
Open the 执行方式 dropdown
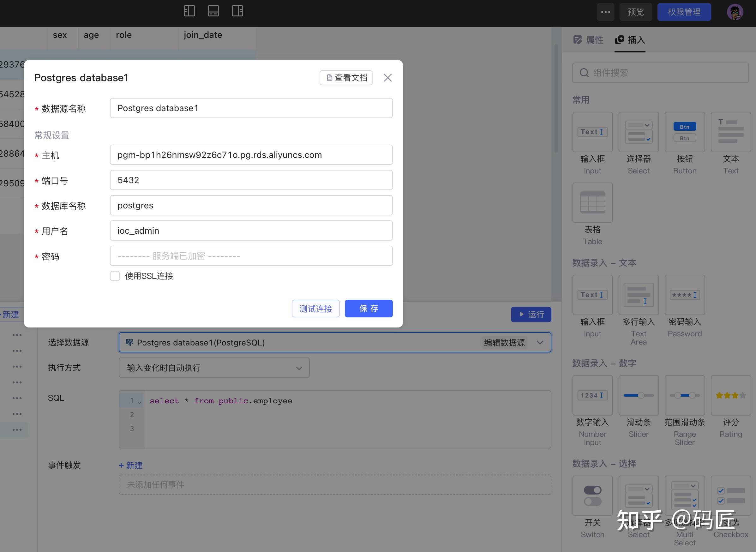point(214,368)
